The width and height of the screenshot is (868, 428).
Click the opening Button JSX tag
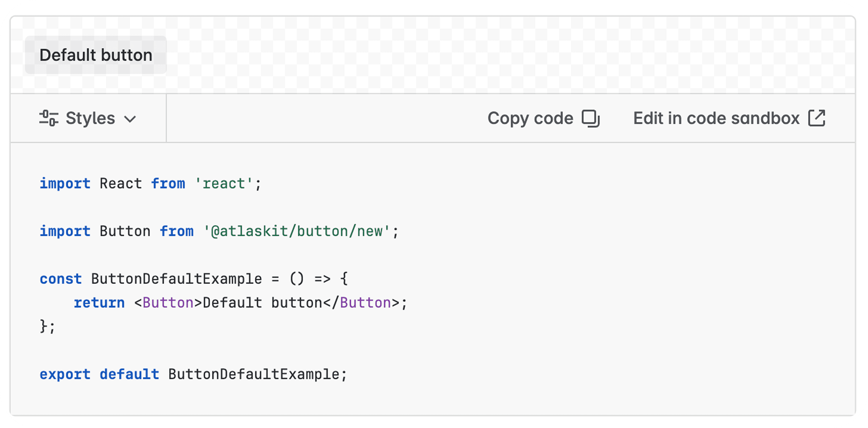(168, 303)
